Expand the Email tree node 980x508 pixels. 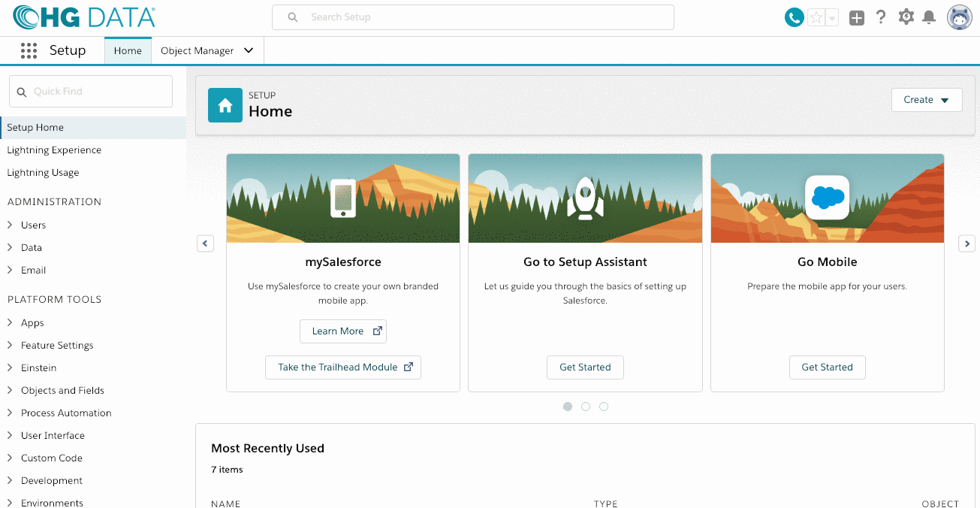click(10, 270)
